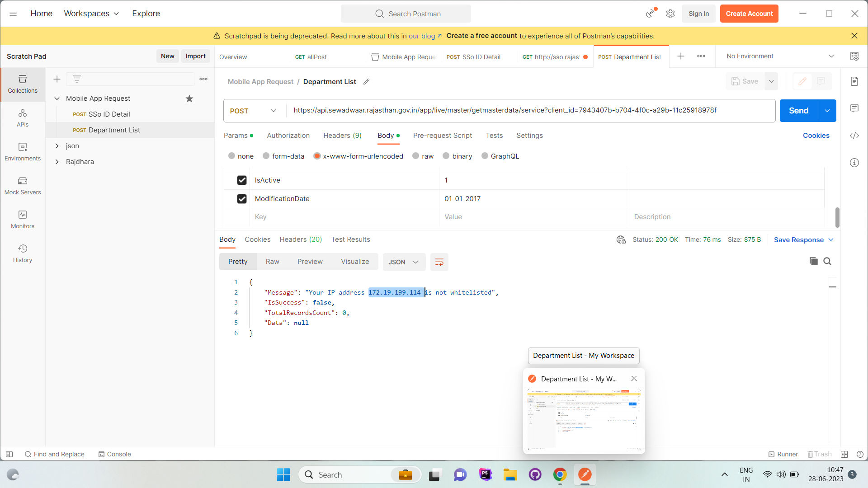The width and height of the screenshot is (868, 488).
Task: Open the Console in the status bar
Action: [x=115, y=454]
